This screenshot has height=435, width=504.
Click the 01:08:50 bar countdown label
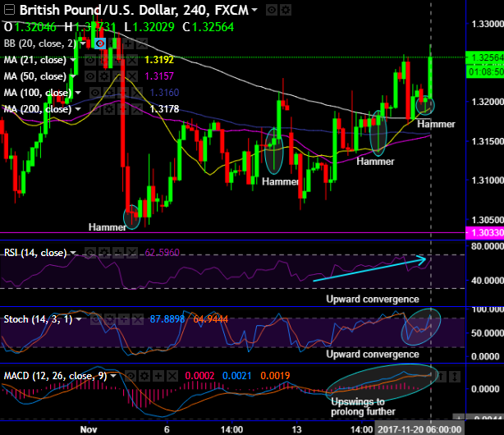[485, 71]
